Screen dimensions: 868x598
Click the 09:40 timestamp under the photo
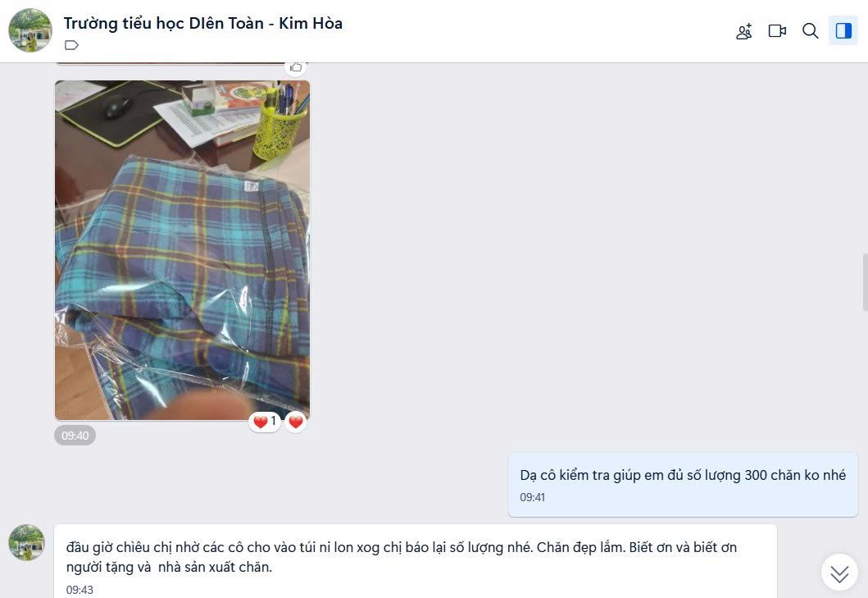[75, 436]
